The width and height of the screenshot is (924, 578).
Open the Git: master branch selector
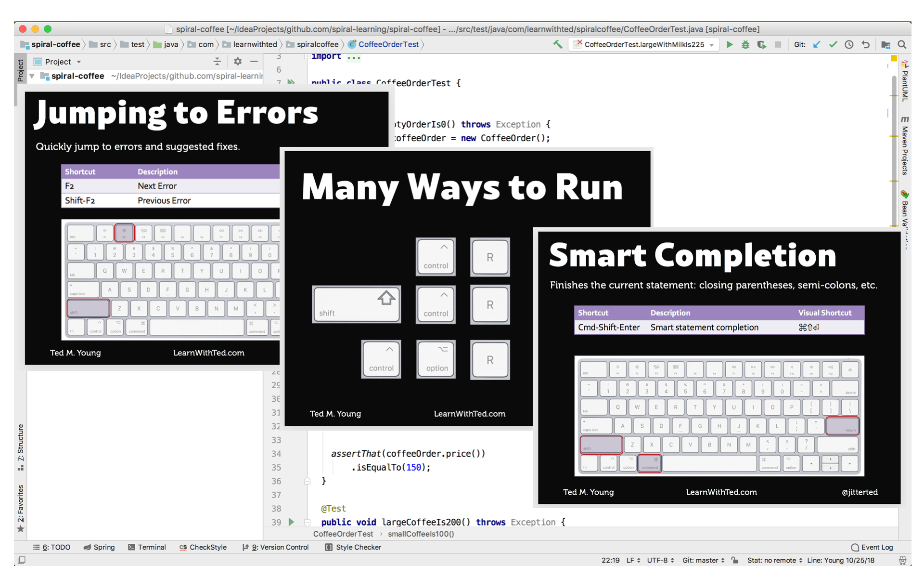coord(703,560)
